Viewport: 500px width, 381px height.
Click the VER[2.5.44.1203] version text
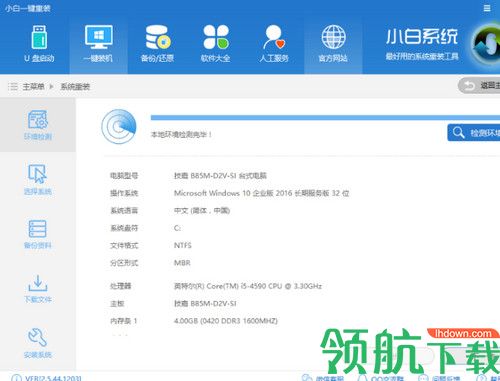click(x=53, y=378)
